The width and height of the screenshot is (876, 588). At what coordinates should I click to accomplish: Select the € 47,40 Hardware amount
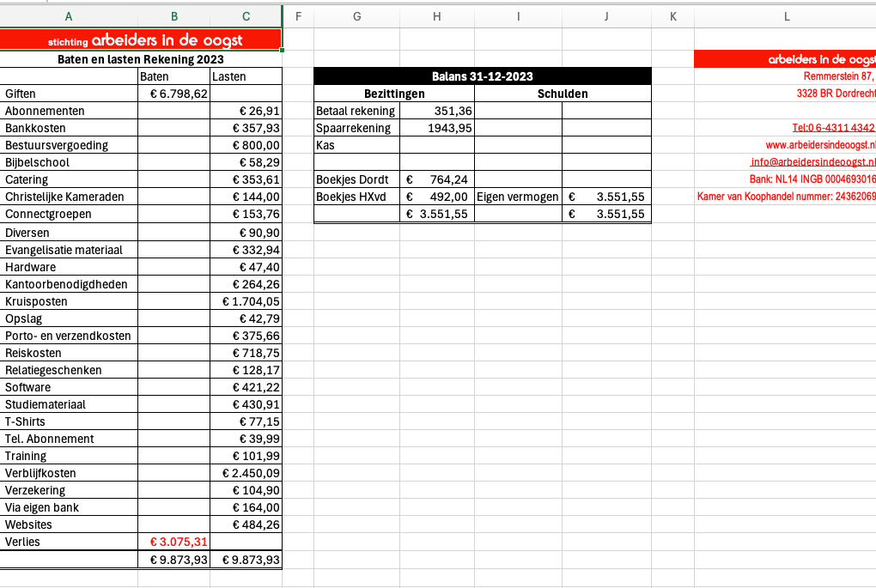246,267
